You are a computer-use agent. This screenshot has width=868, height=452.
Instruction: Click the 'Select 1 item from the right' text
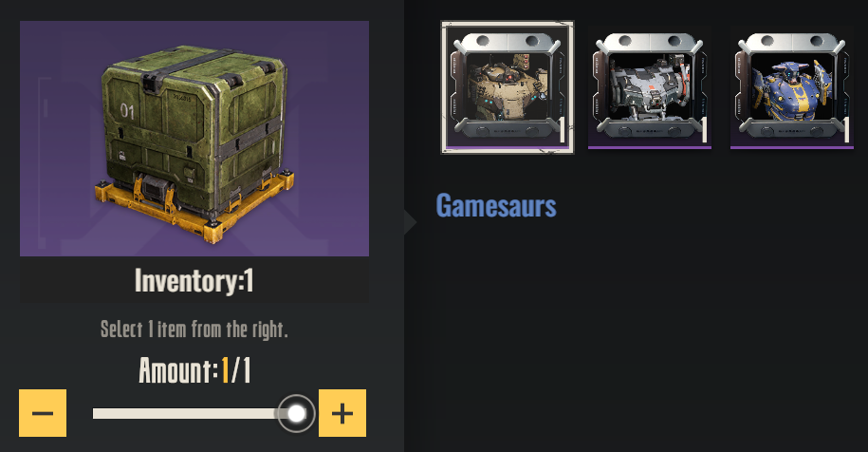194,329
